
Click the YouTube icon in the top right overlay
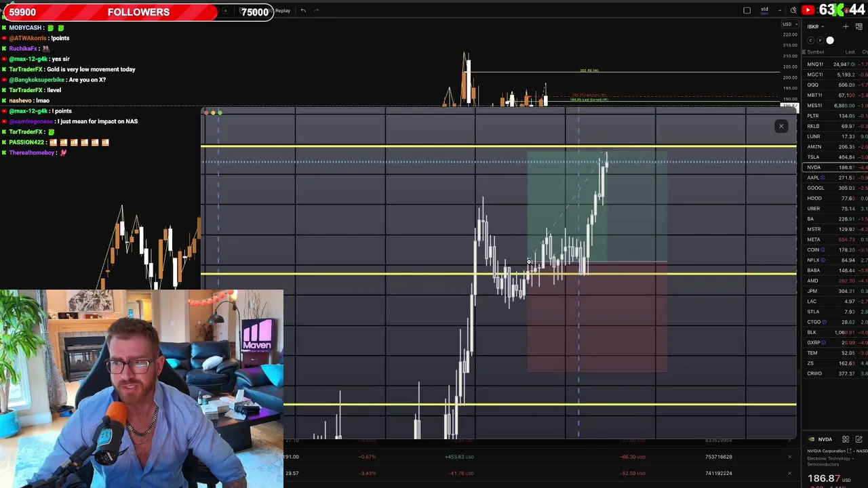pos(808,10)
